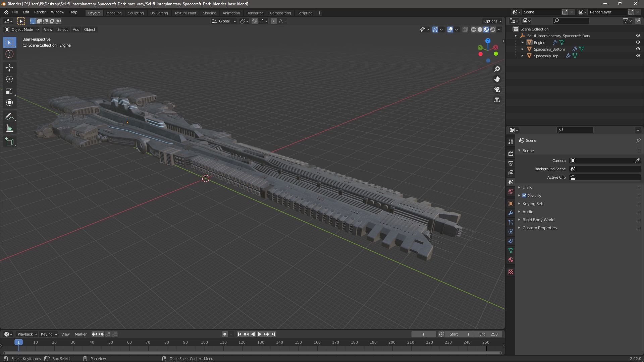Click the pan view hand icon

[x=497, y=79]
